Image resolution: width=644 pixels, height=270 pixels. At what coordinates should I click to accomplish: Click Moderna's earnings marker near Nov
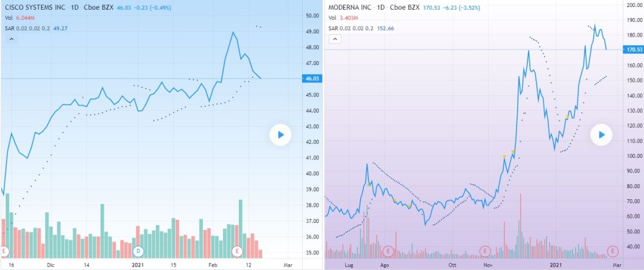coord(485,249)
